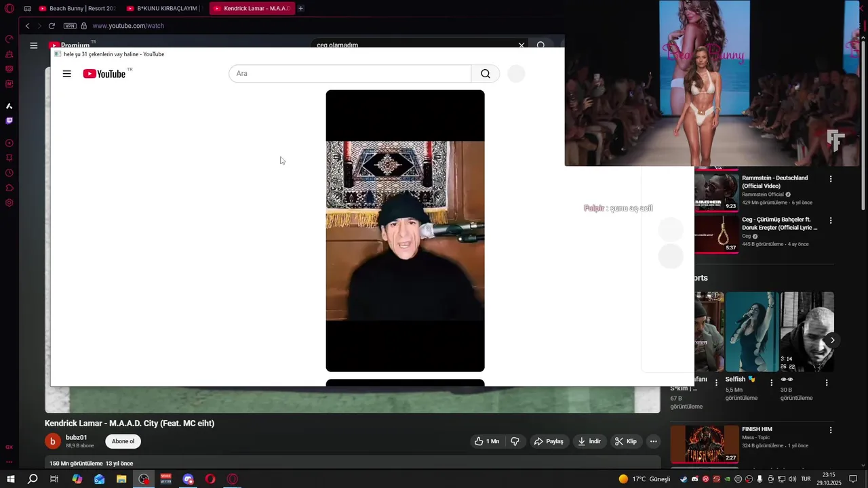Image resolution: width=868 pixels, height=488 pixels.
Task: Click the Klip clip button
Action: click(x=625, y=441)
